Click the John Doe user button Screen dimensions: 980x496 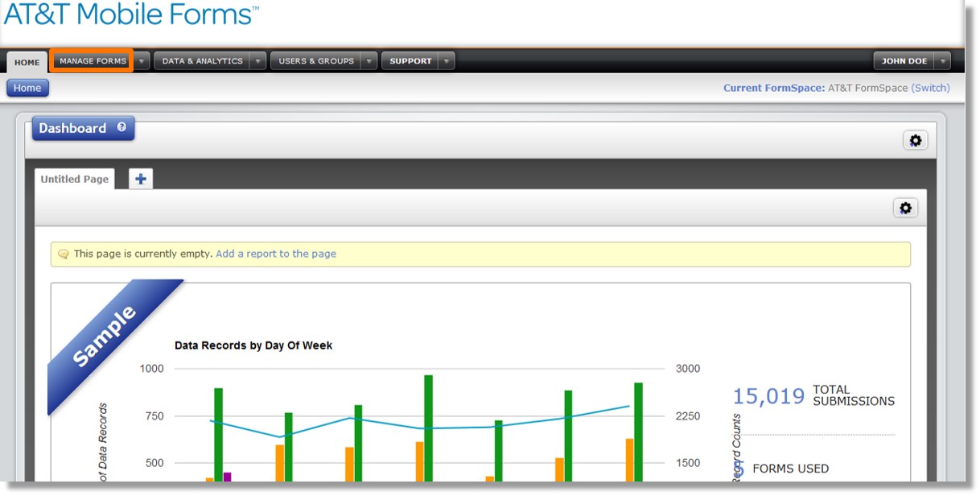(904, 61)
